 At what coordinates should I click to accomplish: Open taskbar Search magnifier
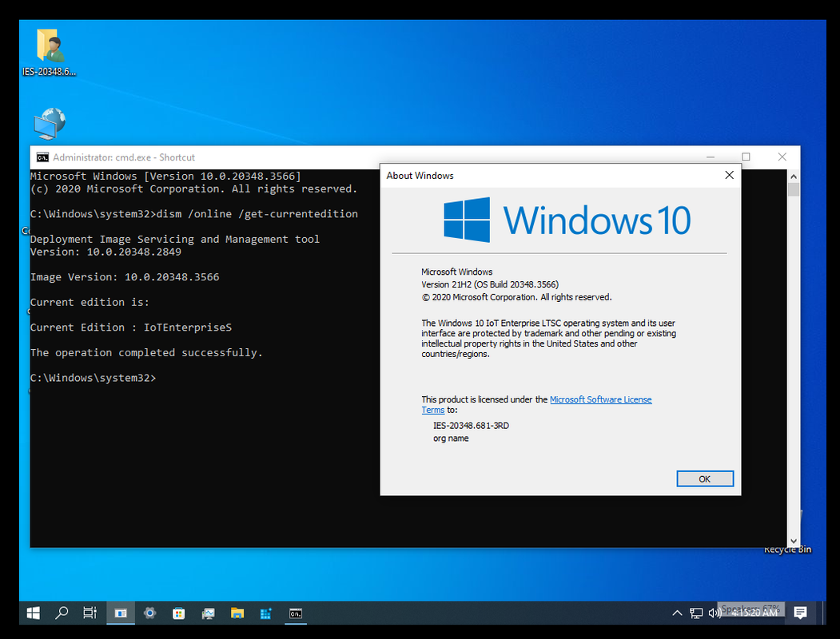click(x=62, y=613)
